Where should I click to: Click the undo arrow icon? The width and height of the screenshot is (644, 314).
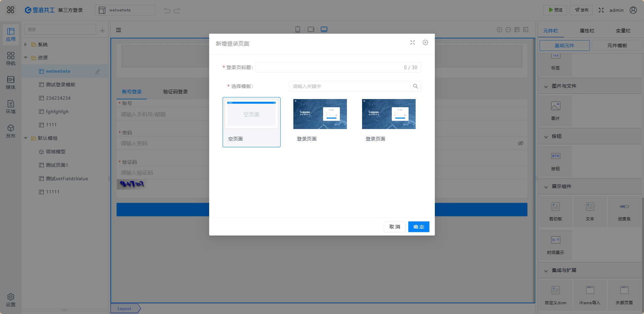167,10
